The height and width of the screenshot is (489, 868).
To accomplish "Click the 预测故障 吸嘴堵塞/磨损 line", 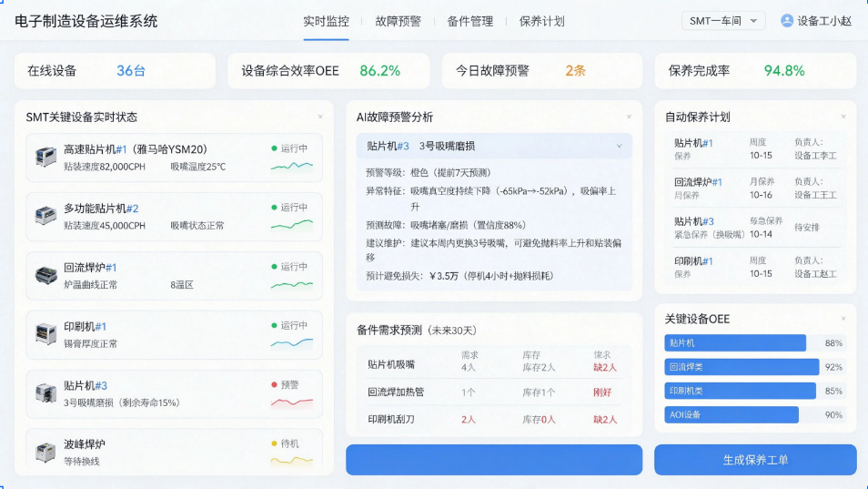I will (x=446, y=225).
